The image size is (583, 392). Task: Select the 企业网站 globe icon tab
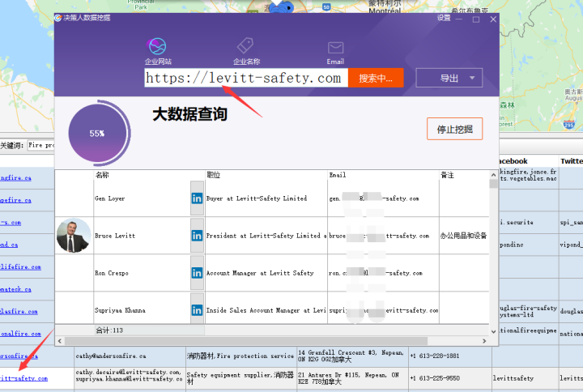click(158, 51)
